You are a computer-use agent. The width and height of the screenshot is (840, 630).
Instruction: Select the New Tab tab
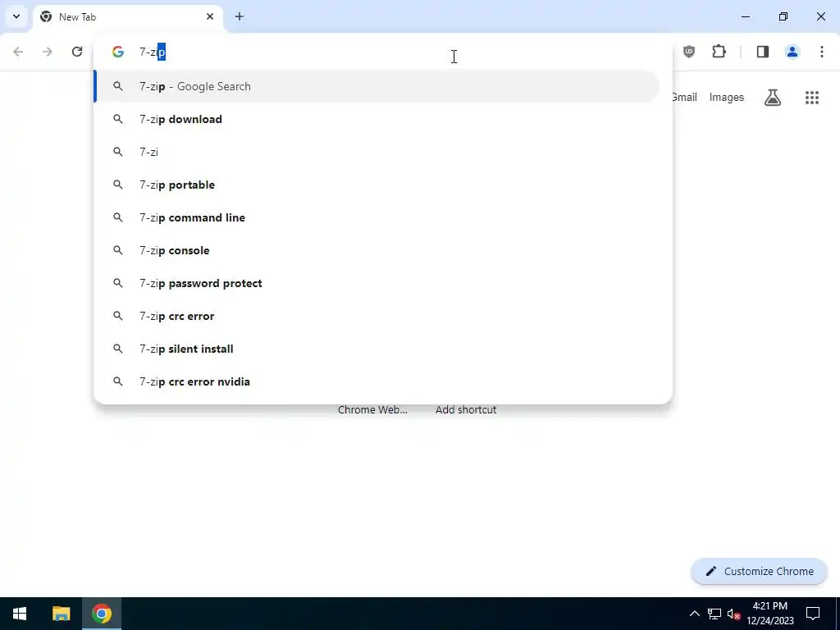127,17
